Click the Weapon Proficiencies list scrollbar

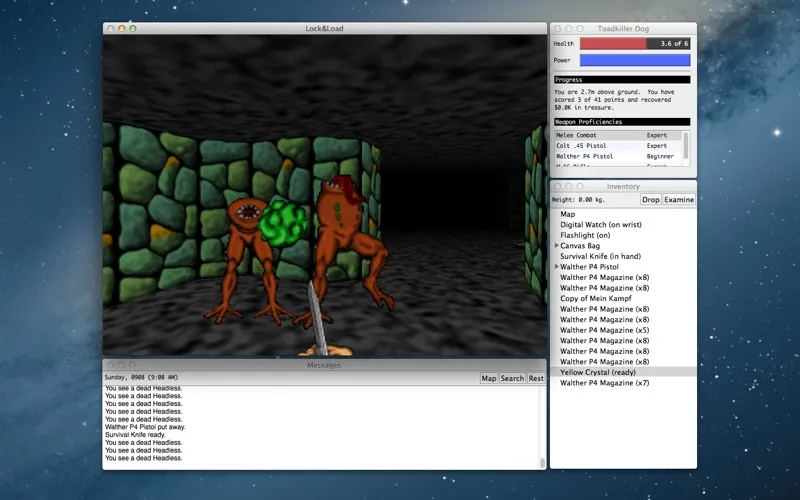click(686, 146)
